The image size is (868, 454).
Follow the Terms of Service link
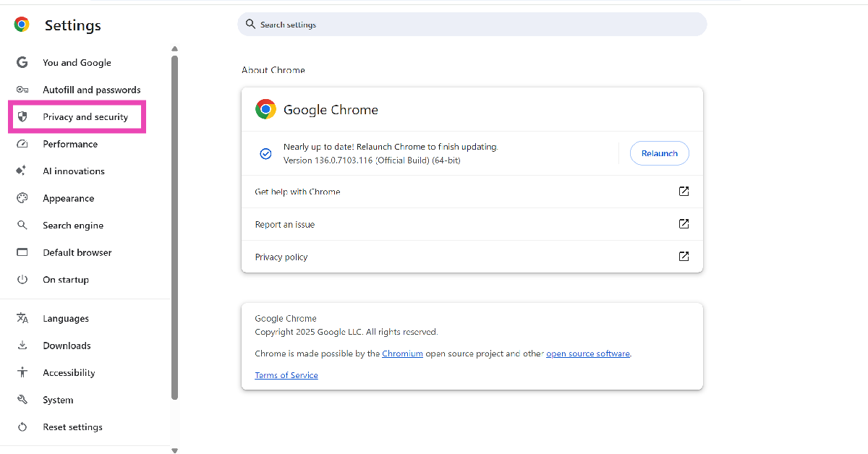pyautogui.click(x=286, y=375)
